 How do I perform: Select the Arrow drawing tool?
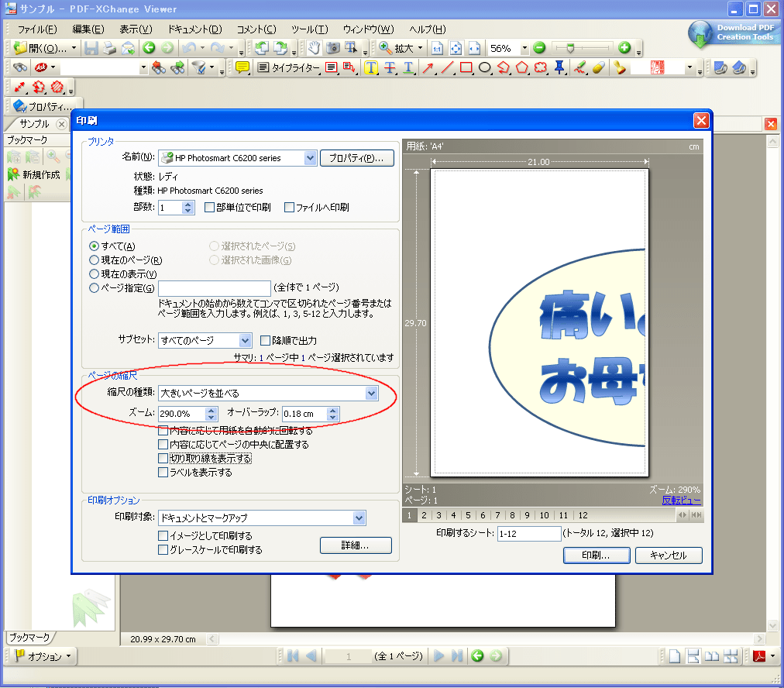click(x=428, y=68)
